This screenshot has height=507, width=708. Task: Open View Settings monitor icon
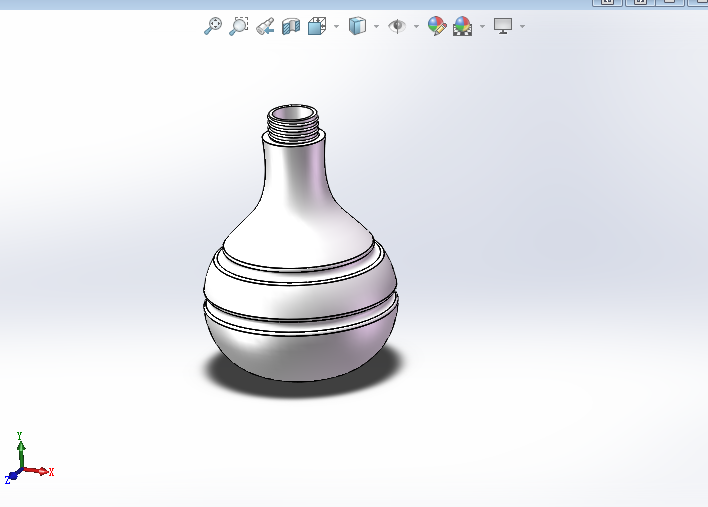pos(503,26)
